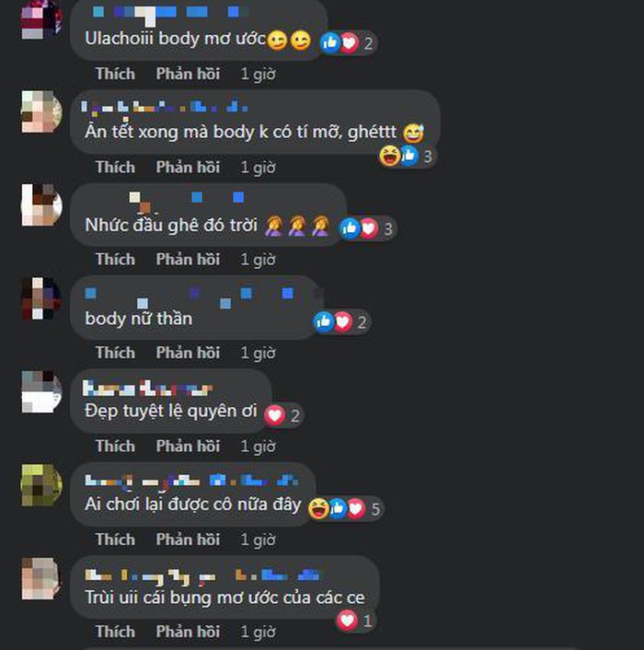Open reactions on 'body nữ thần' comment

click(x=341, y=322)
